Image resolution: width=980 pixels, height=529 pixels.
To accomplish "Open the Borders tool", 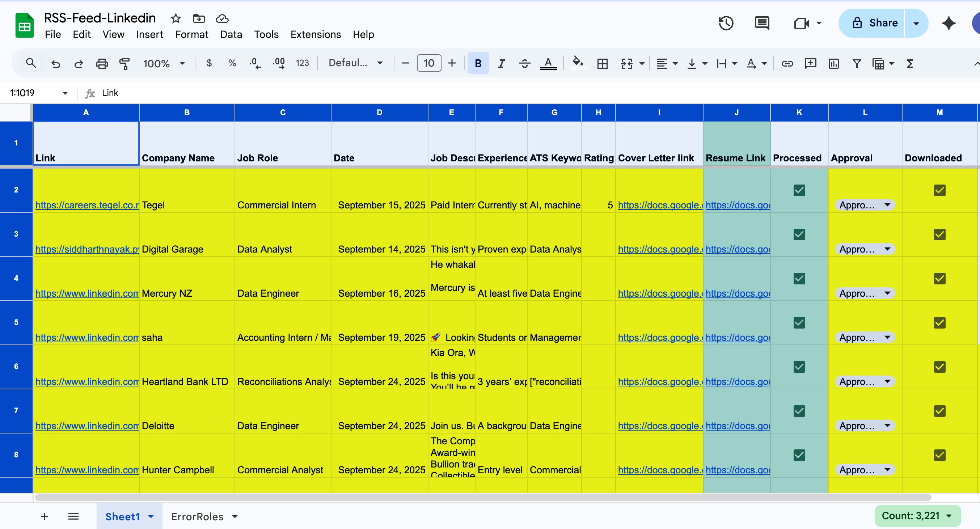I will (602, 64).
